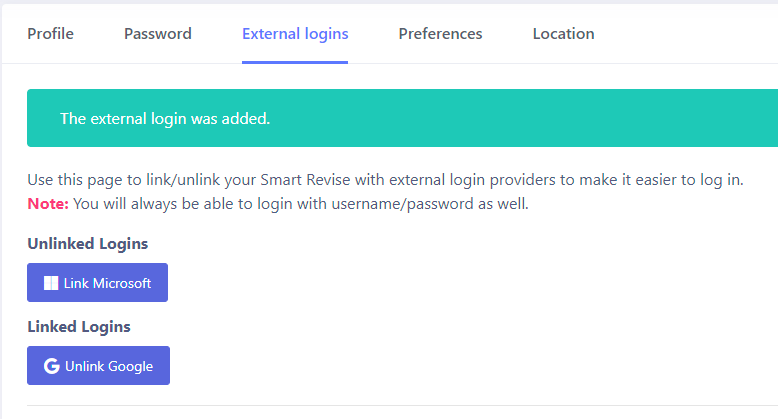This screenshot has width=778, height=419.
Task: Click the Google G logo icon
Action: point(52,366)
